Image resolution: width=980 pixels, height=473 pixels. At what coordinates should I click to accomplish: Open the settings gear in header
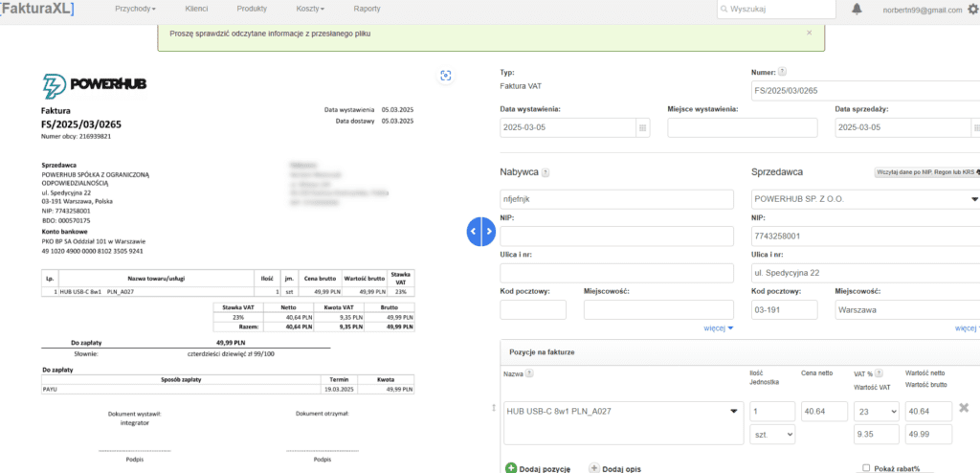click(972, 10)
